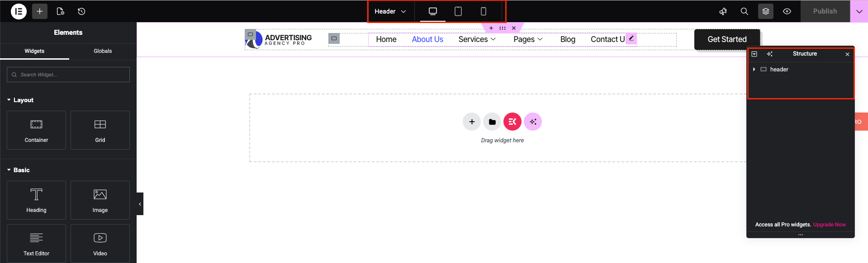Open the AI sparkle build button
Viewport: 868px width, 263px height.
pos(533,122)
